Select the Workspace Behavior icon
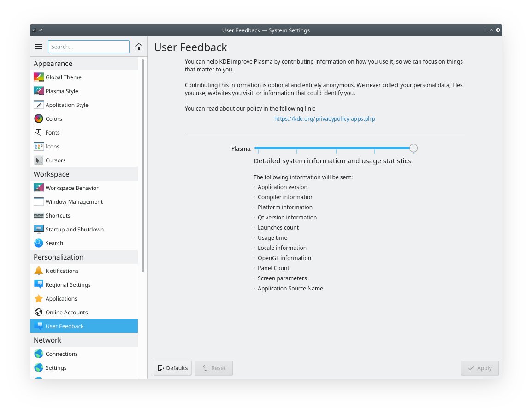 [x=39, y=188]
